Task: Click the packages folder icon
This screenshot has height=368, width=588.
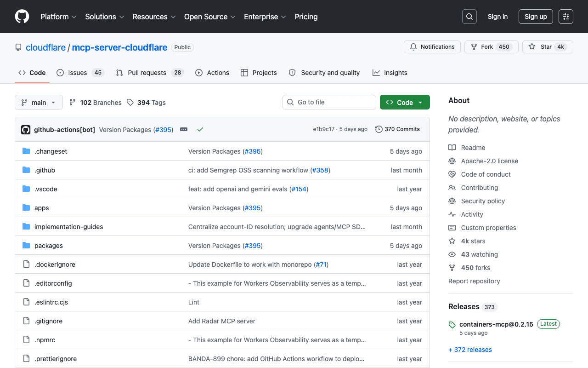Action: pos(26,246)
